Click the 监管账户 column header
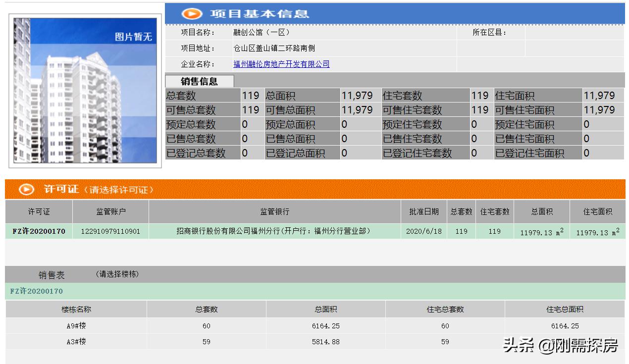This screenshot has width=629, height=364. click(110, 211)
